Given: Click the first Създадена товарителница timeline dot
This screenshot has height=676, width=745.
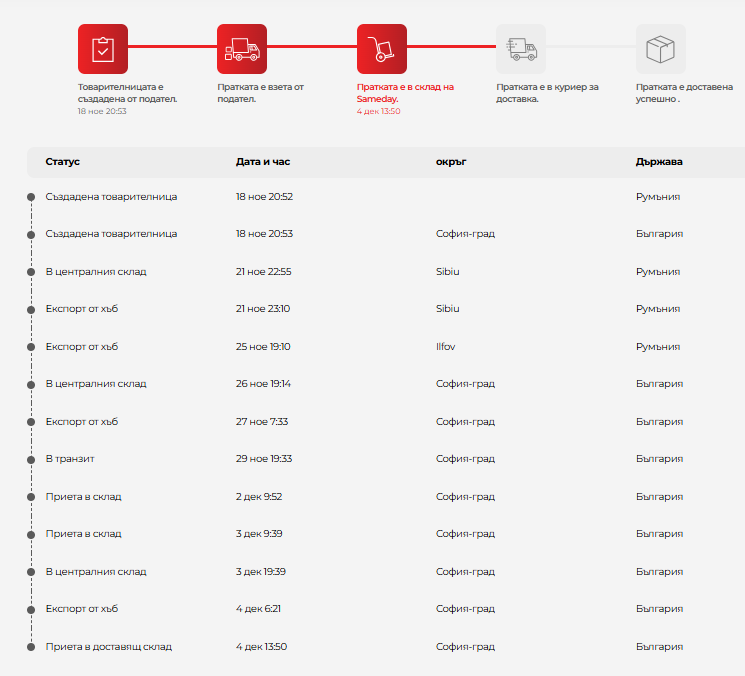Looking at the screenshot, I should (31, 197).
